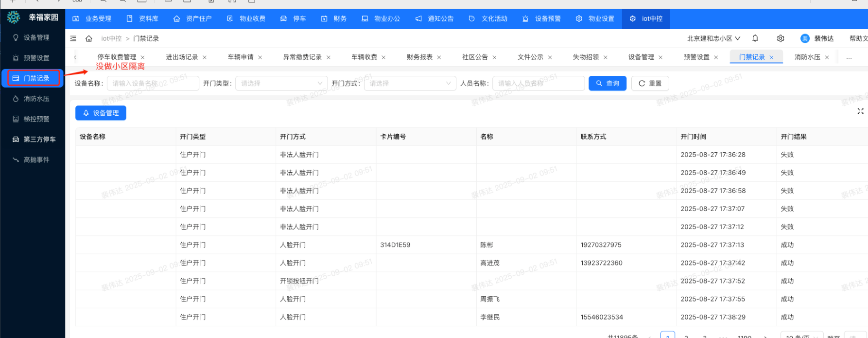The width and height of the screenshot is (868, 338).
Task: Focus the 设备名称 input field
Action: click(x=153, y=84)
